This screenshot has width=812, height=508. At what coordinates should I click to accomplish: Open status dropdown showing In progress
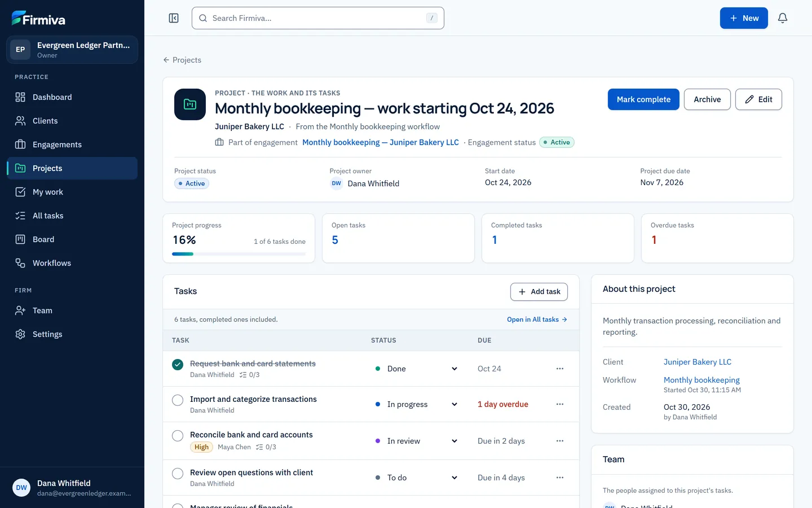point(416,404)
